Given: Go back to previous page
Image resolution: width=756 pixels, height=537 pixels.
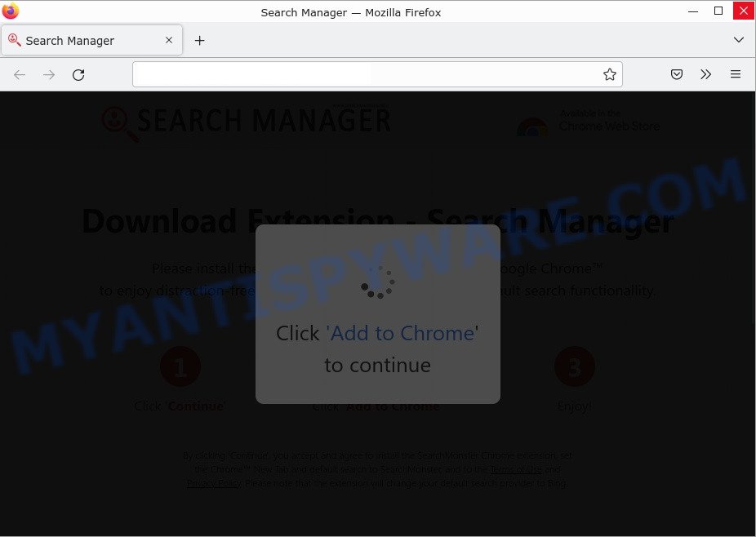Looking at the screenshot, I should coord(20,75).
